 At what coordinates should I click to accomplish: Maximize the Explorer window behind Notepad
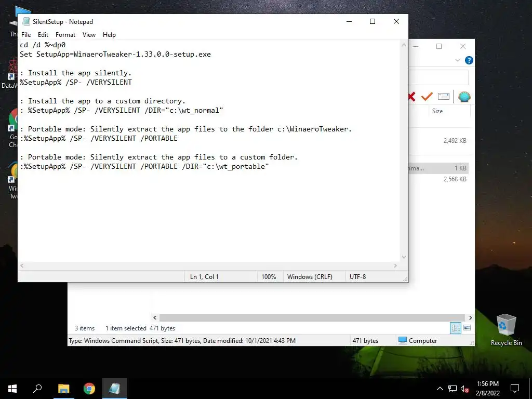(439, 46)
